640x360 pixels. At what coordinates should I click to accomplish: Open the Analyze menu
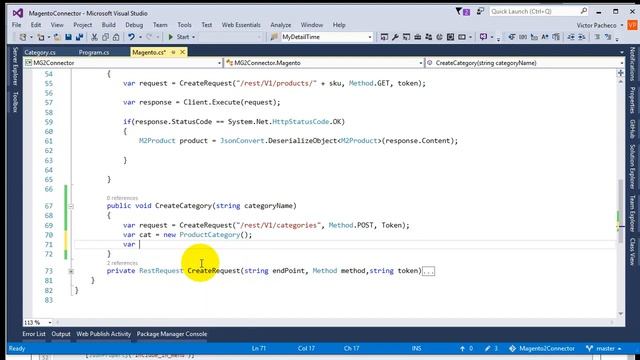tap(280, 25)
